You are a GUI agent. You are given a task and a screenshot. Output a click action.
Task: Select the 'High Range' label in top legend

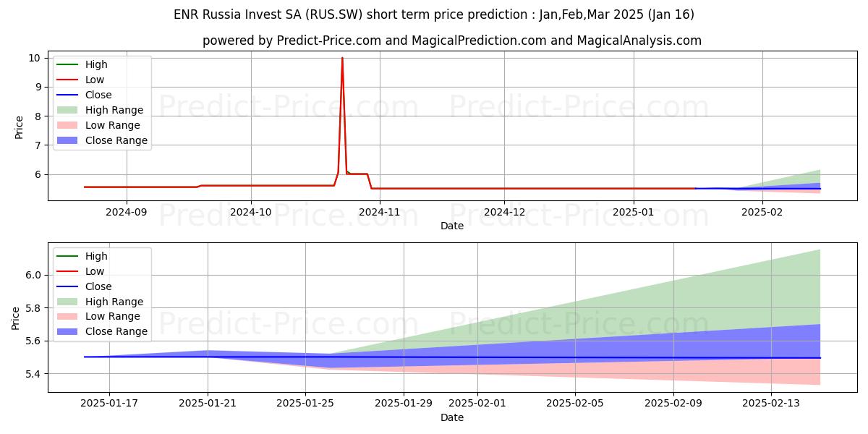(114, 110)
